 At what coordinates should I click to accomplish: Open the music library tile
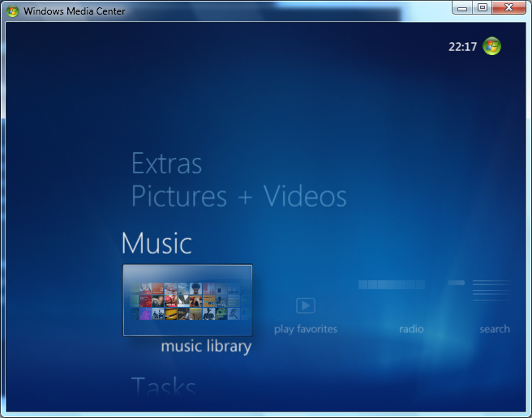pyautogui.click(x=187, y=300)
